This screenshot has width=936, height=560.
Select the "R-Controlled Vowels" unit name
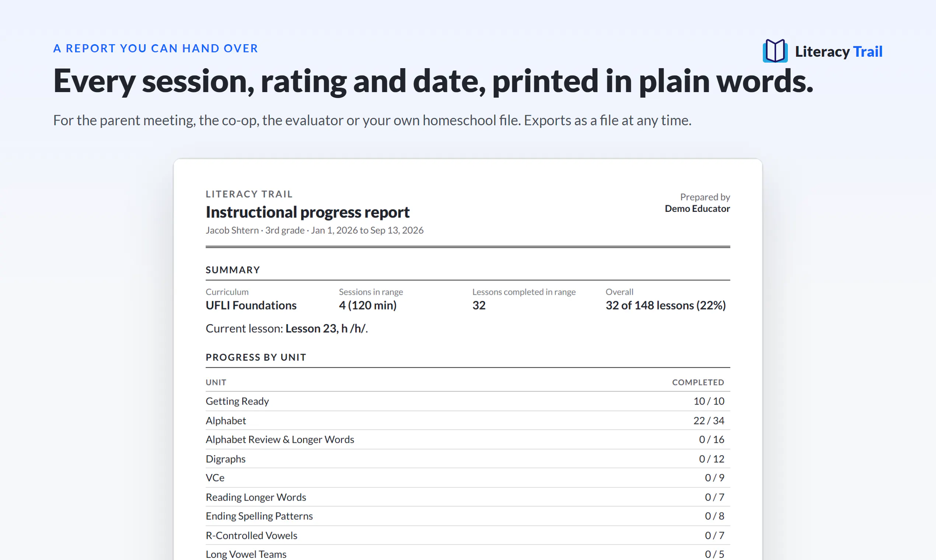251,535
